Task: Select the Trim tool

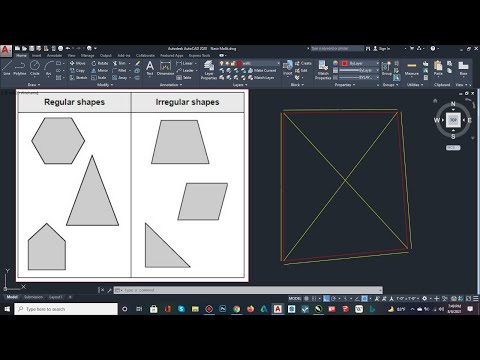Action: click(119, 63)
